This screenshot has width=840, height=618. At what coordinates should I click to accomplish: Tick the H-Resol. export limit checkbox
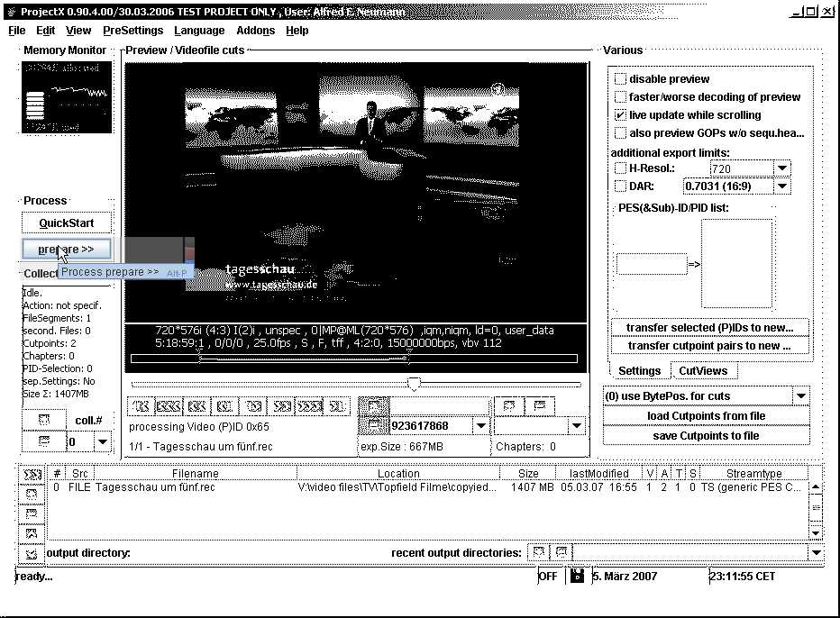pyautogui.click(x=620, y=168)
